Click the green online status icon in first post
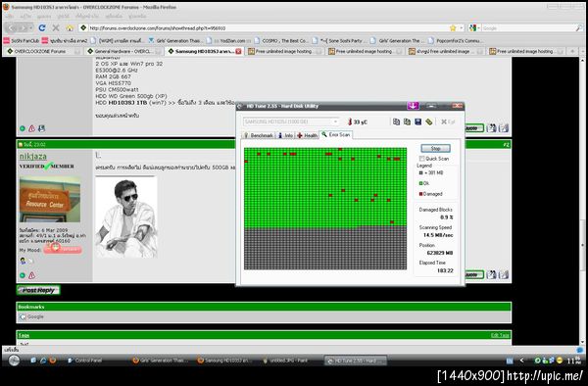Screen dimensions: 588x386 pos(23,128)
